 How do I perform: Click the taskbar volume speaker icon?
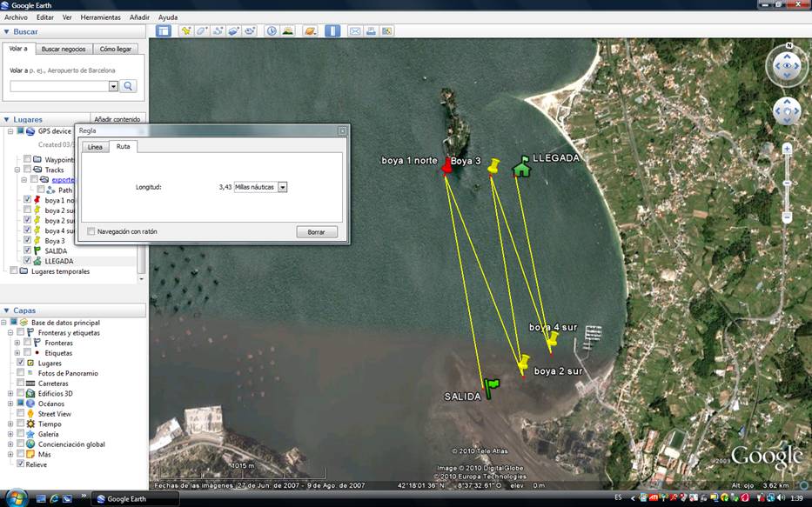click(x=782, y=497)
